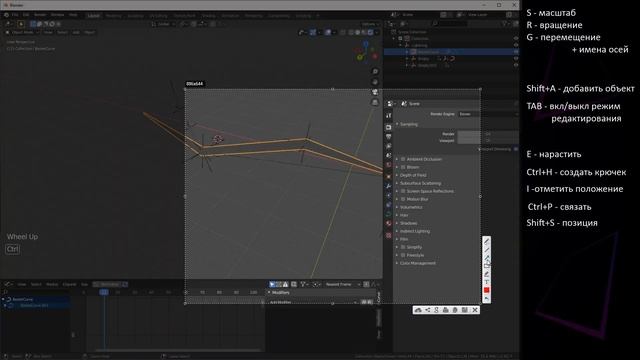This screenshot has width=640, height=360.
Task: Toggle the Collection row's eye icon
Action: click(516, 38)
